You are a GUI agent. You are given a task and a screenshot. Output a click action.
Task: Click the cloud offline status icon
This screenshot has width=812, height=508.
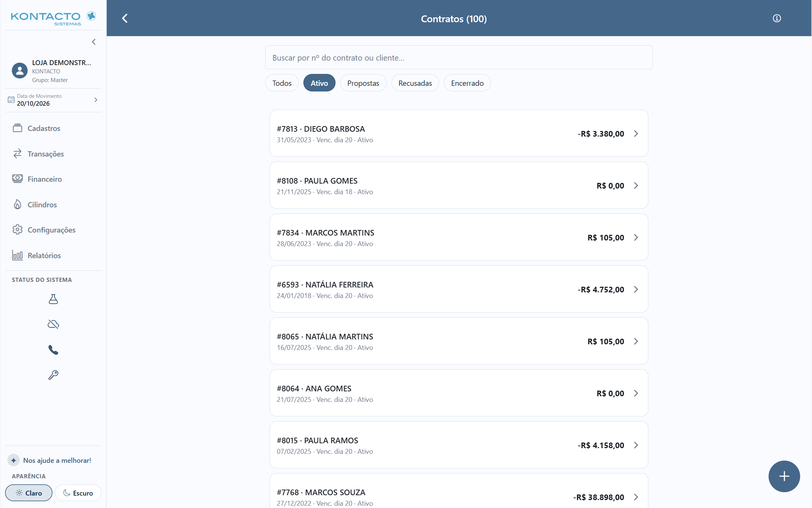(x=53, y=324)
